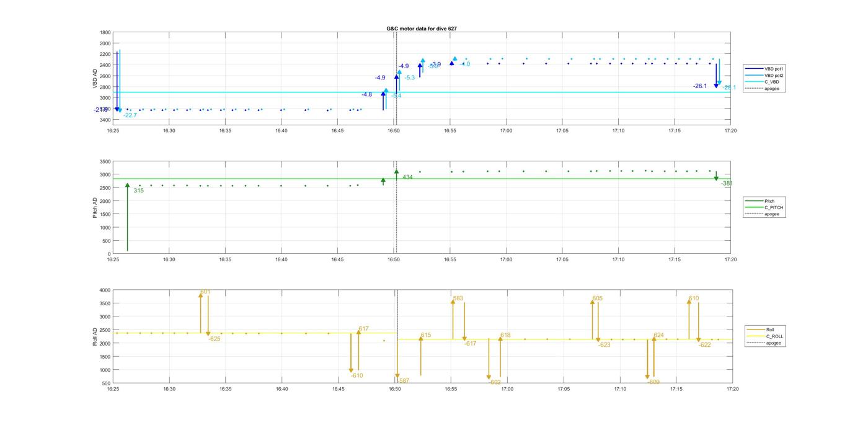Viewport: 868px width, 430px height.
Task: Click the -625 roll label
Action: (215, 339)
